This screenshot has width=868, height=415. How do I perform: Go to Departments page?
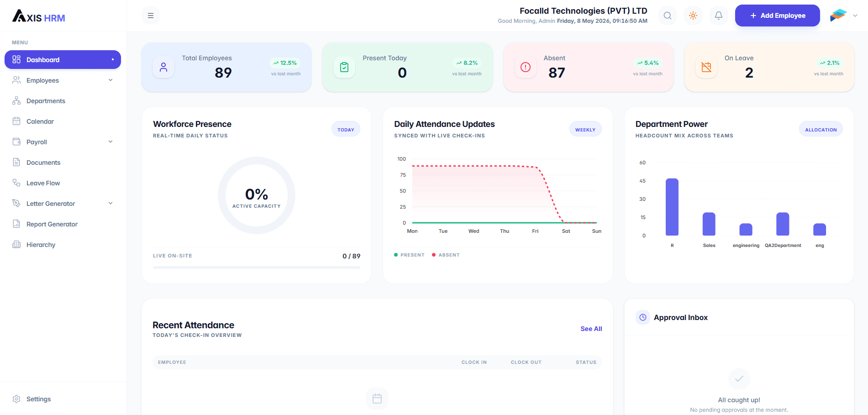click(x=63, y=101)
